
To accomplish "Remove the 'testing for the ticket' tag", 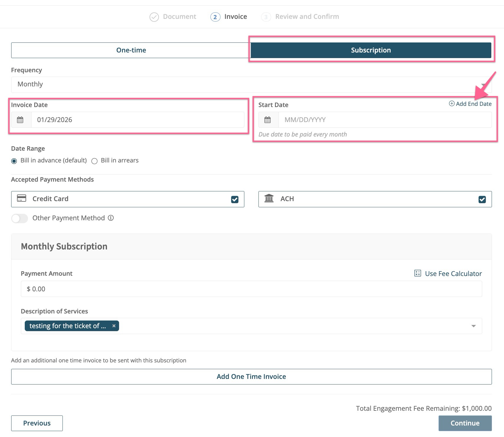I will coord(114,326).
